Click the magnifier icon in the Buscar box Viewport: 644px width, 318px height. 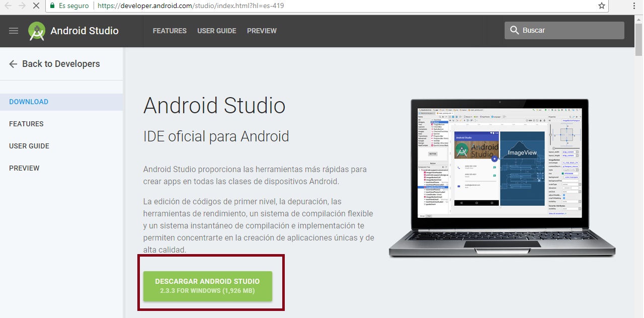515,30
